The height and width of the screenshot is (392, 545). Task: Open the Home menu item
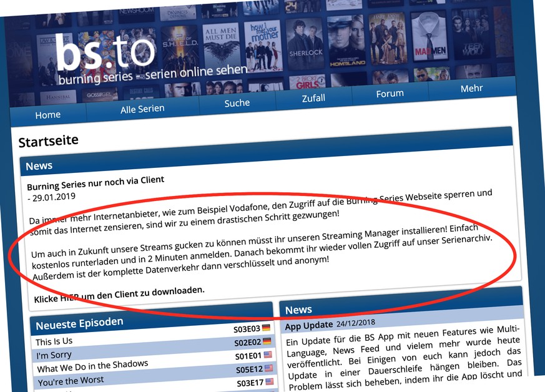[x=48, y=115]
